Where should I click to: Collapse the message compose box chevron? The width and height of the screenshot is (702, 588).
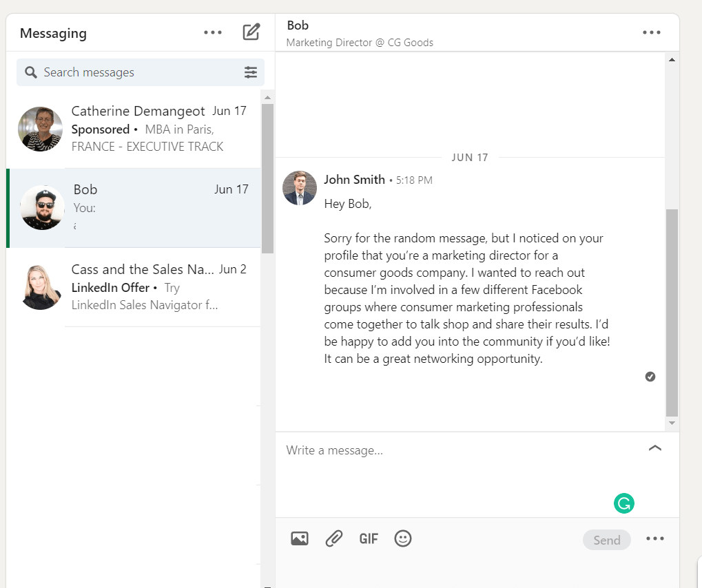click(x=654, y=448)
